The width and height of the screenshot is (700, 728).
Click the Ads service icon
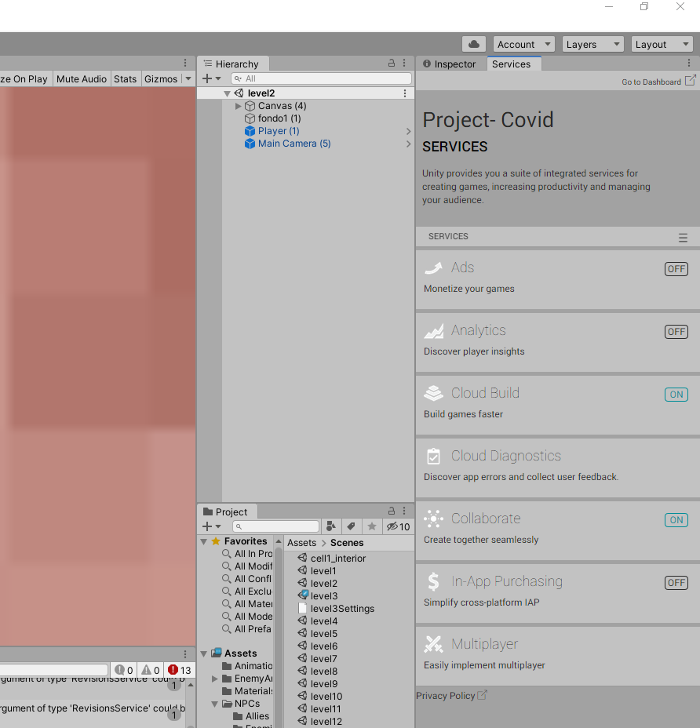point(434,268)
